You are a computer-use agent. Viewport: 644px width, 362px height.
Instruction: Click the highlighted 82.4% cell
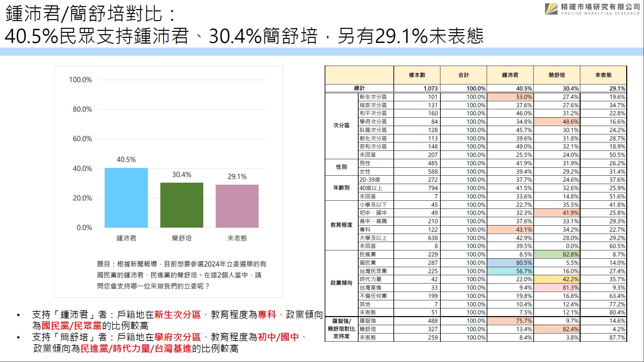pyautogui.click(x=556, y=329)
